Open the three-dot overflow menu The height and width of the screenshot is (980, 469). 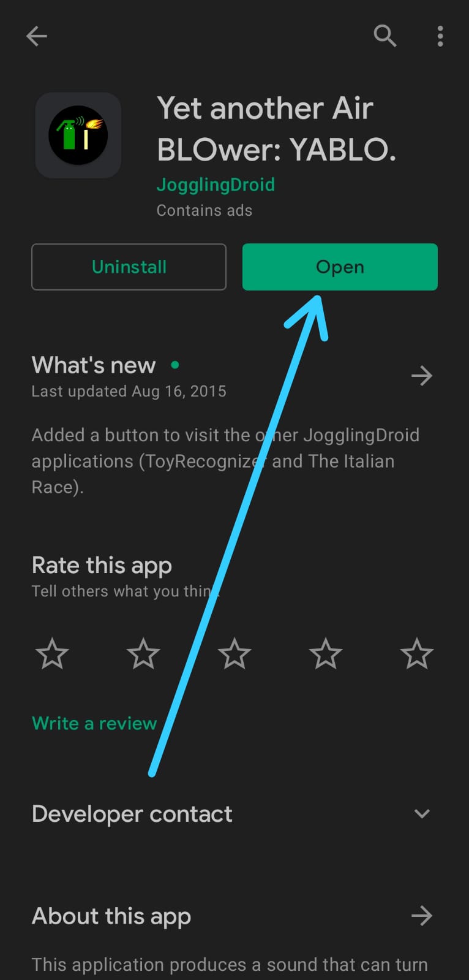(440, 36)
